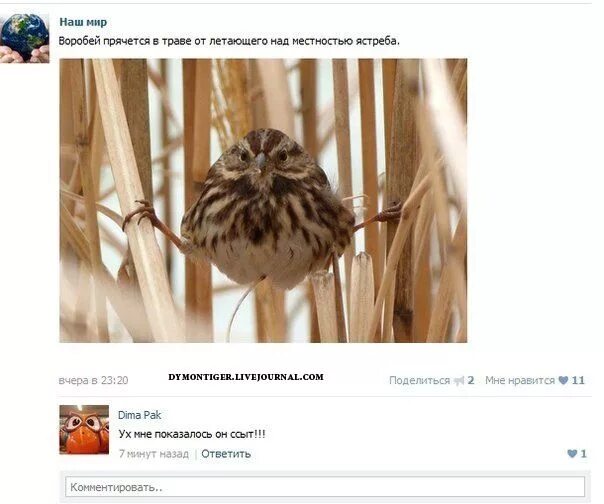Image resolution: width=604 pixels, height=504 pixels.
Task: Reply to the comment via Ответить
Action: (x=226, y=454)
